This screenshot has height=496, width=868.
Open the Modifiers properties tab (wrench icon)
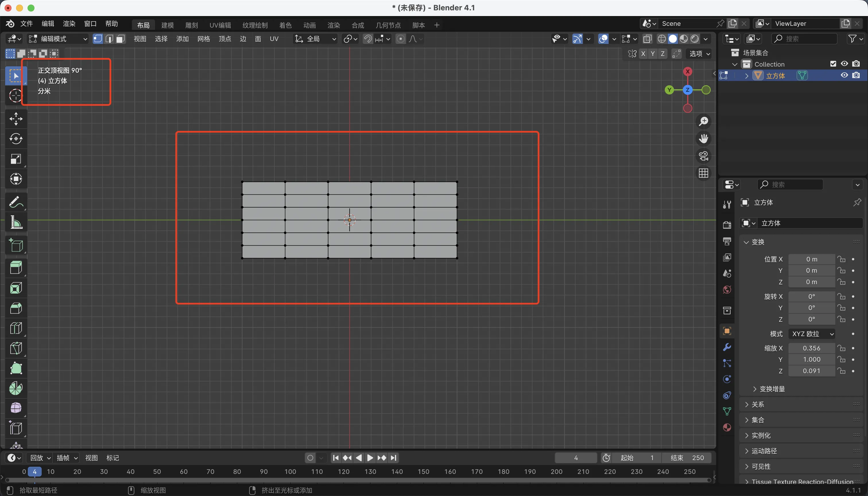(x=726, y=347)
